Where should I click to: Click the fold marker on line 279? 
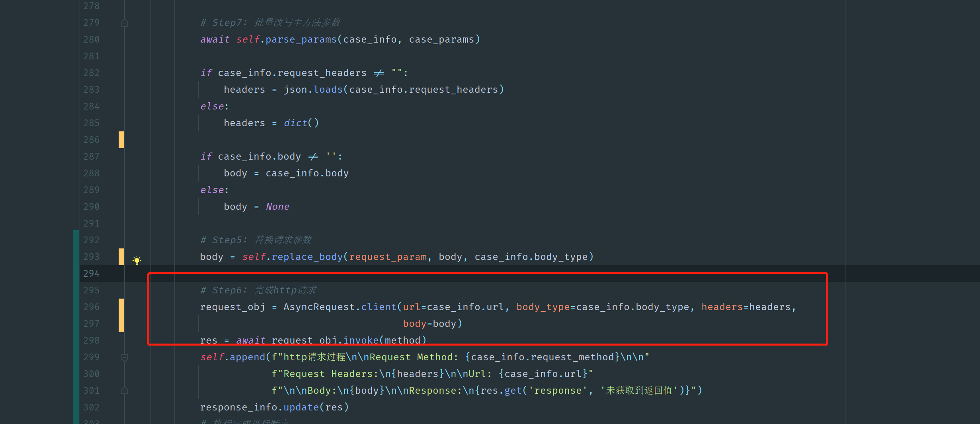(x=125, y=23)
